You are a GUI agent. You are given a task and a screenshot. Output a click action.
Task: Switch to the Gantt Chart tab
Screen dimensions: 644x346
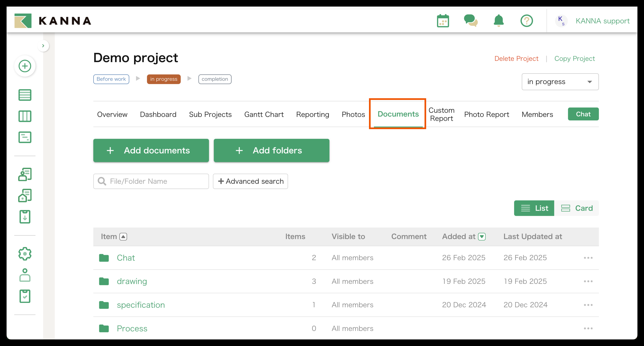pos(264,115)
